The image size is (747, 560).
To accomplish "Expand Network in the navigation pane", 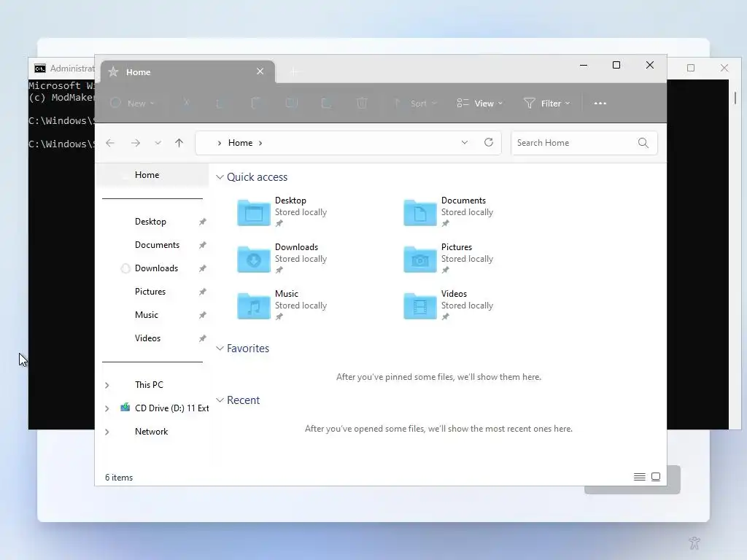I will tap(107, 432).
